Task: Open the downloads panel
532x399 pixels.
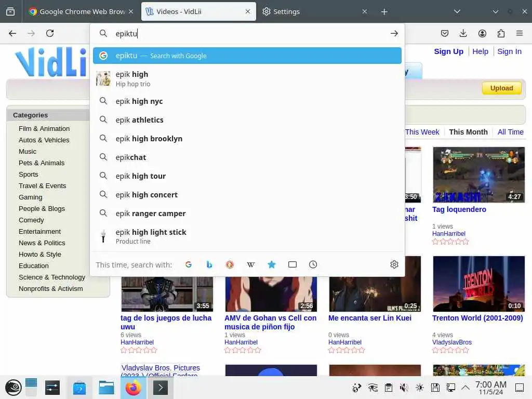Action: pyautogui.click(x=463, y=33)
